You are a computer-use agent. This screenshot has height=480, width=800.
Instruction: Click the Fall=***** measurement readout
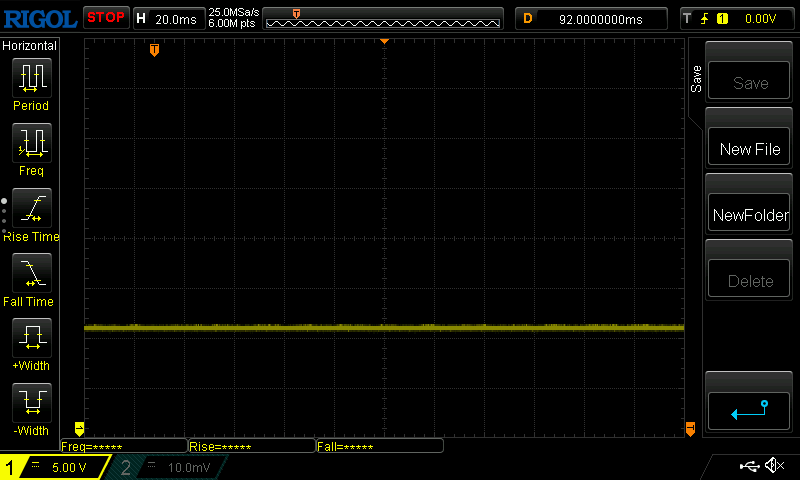pyautogui.click(x=380, y=446)
